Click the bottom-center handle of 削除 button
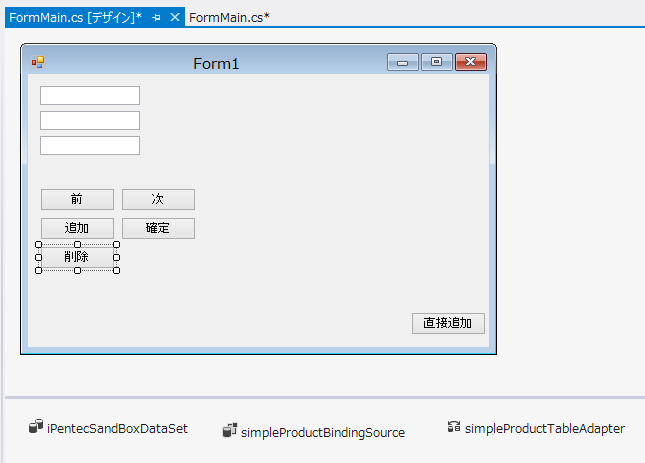The width and height of the screenshot is (645, 463). pos(77,270)
